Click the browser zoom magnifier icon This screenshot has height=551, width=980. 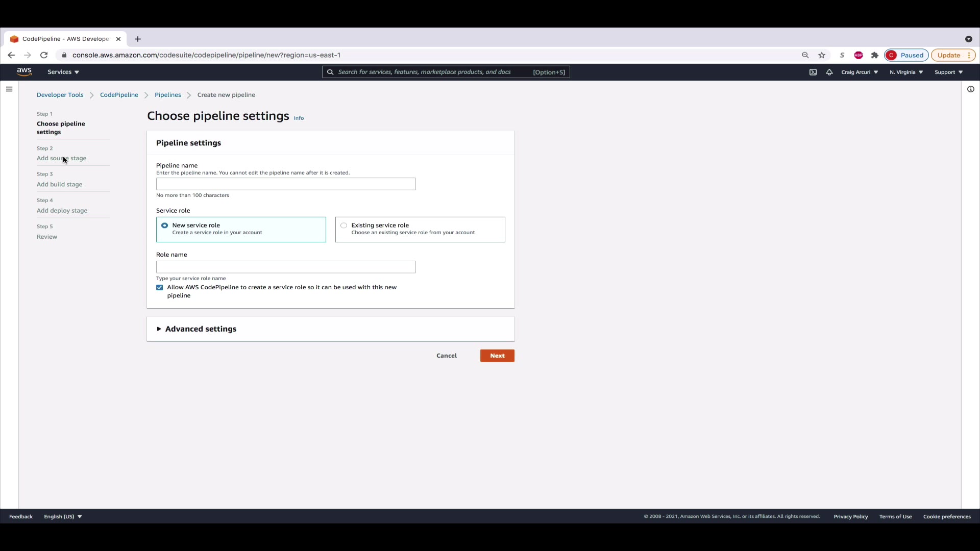[x=805, y=55]
